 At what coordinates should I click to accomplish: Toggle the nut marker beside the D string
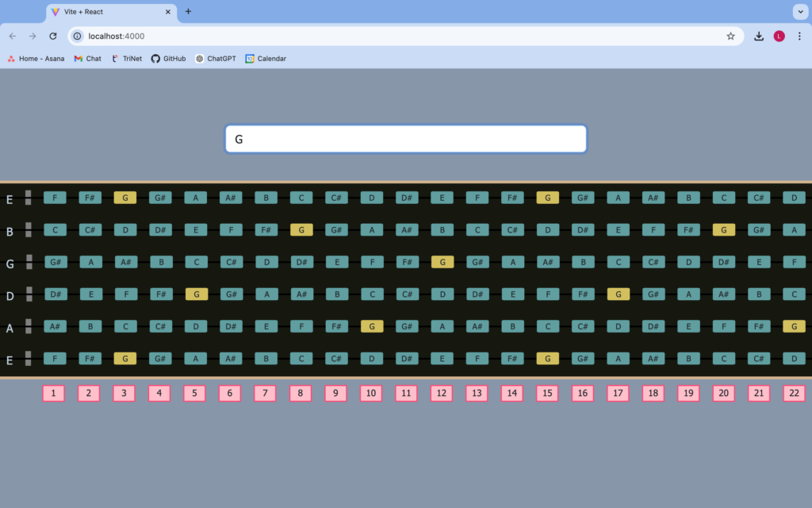(x=29, y=294)
